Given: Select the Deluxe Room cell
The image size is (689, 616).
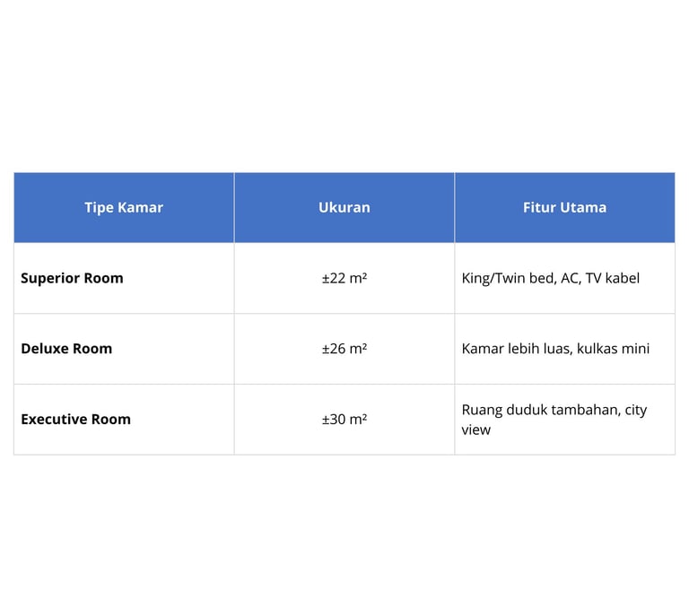Looking at the screenshot, I should coord(124,349).
